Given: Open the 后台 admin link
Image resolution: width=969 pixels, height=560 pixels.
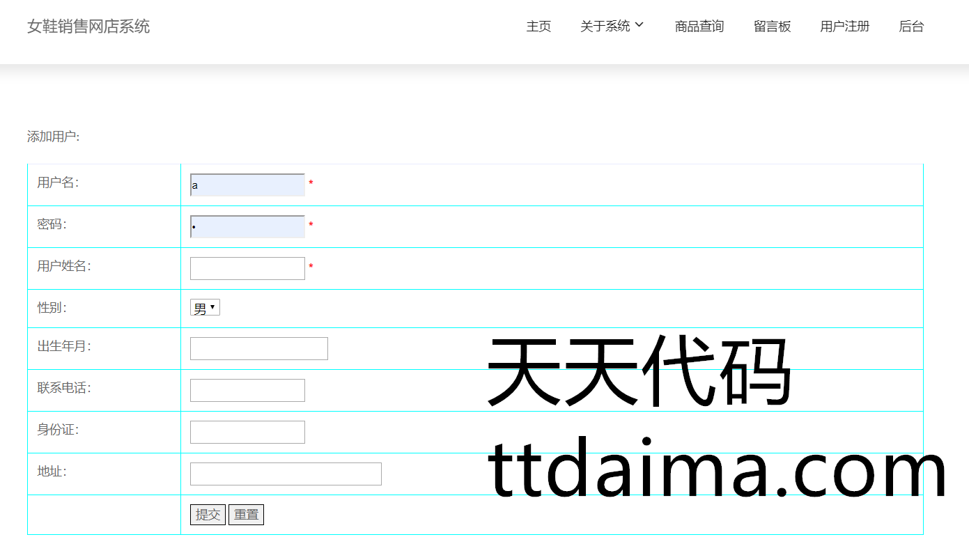Looking at the screenshot, I should click(x=911, y=26).
